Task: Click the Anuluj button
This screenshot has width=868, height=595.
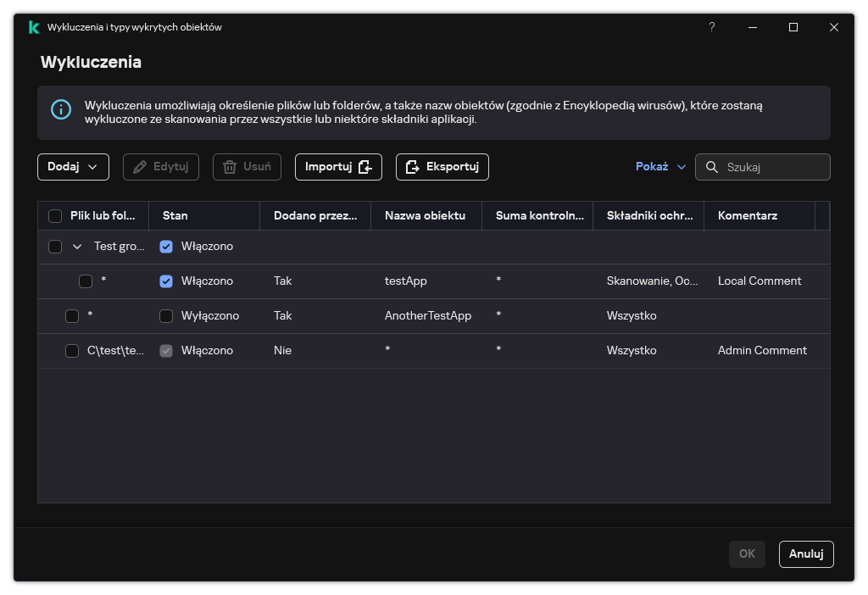Action: pos(806,553)
